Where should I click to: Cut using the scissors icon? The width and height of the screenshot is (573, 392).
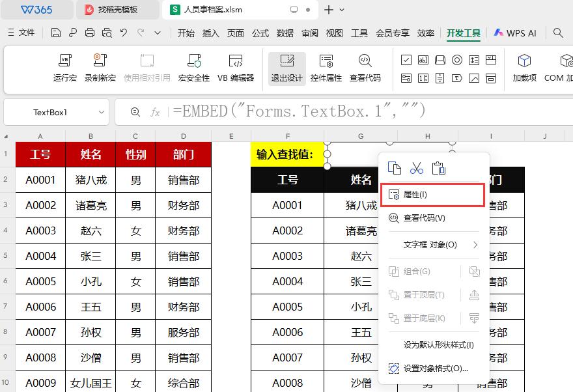(416, 168)
